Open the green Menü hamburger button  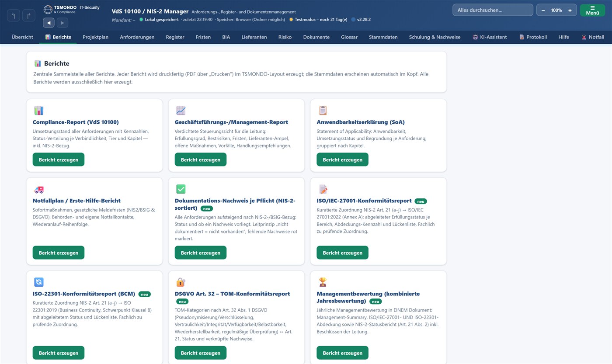click(592, 10)
